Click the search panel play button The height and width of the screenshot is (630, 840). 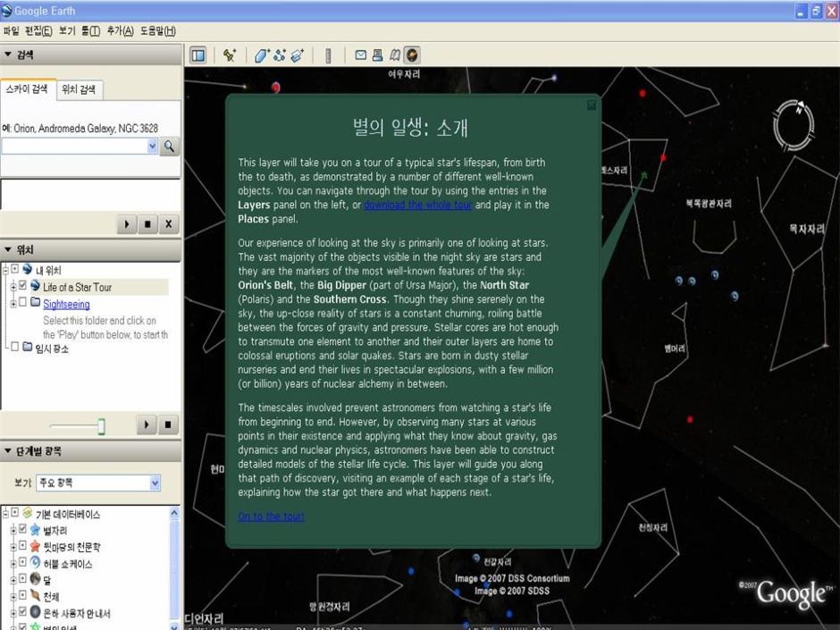127,224
